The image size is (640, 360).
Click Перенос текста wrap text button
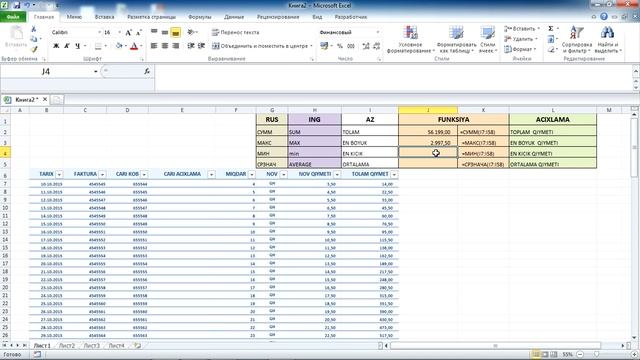click(236, 32)
